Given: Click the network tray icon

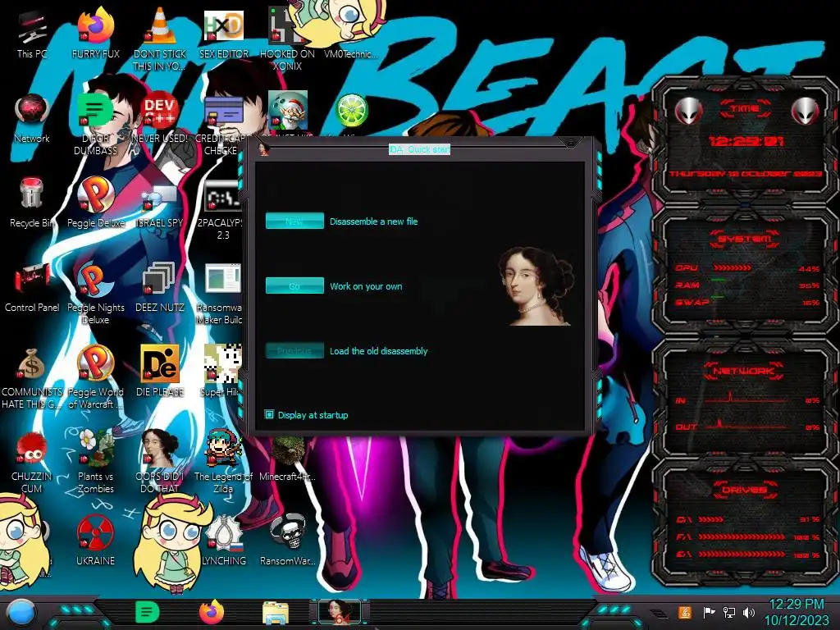Looking at the screenshot, I should (729, 612).
